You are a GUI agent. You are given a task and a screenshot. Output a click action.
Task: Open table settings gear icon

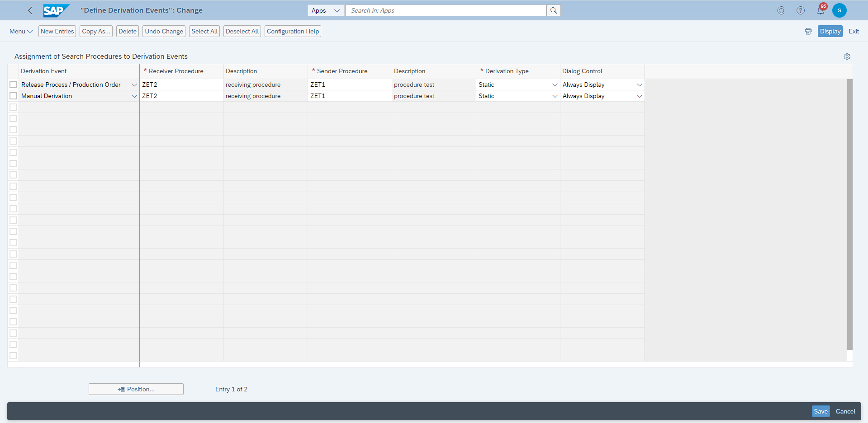[847, 56]
